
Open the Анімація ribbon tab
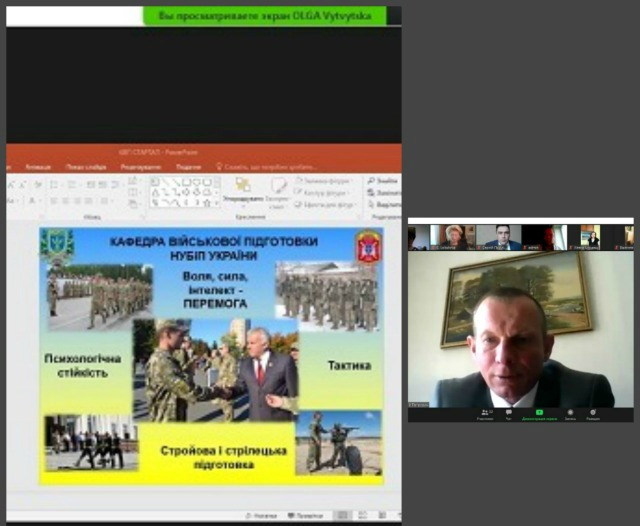(38, 167)
